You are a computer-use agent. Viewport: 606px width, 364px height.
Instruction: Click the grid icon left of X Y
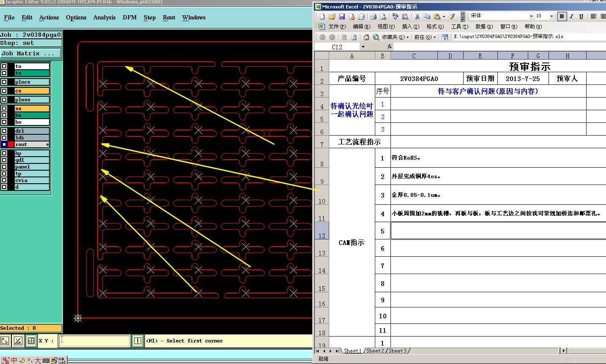pyautogui.click(x=31, y=341)
